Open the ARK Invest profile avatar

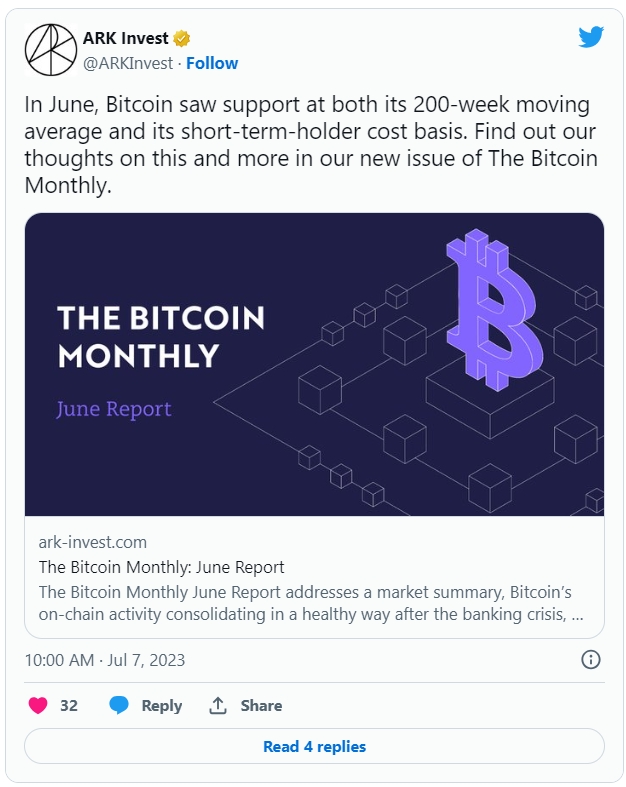click(50, 50)
